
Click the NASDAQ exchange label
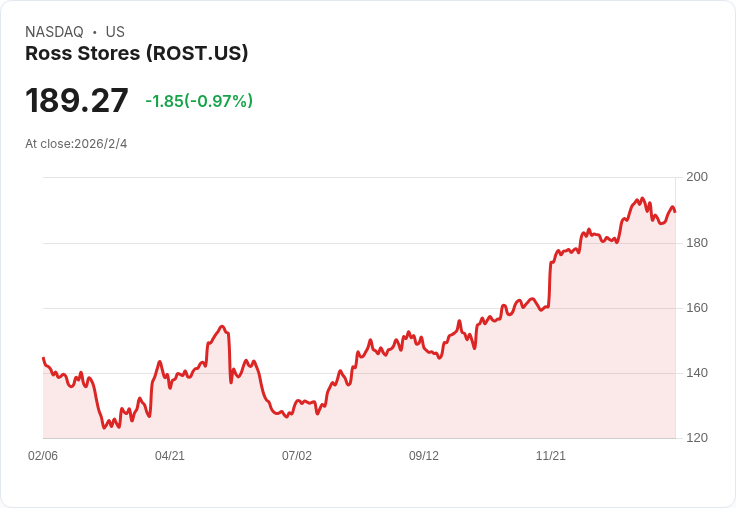[54, 32]
